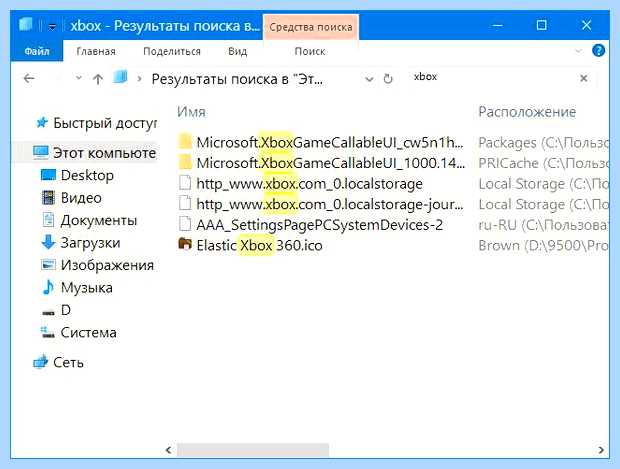Click the Изображения picture icon
The image size is (620, 469).
[x=48, y=265]
